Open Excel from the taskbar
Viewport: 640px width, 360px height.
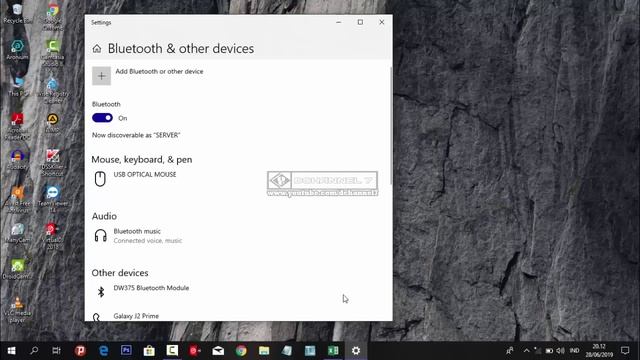[x=333, y=351]
